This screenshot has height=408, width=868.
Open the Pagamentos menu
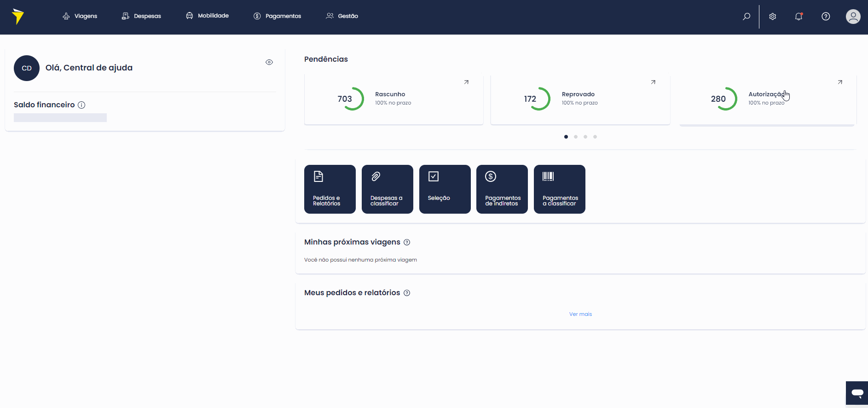(278, 16)
